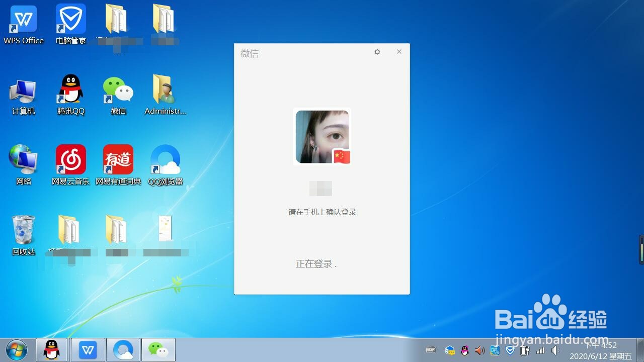Screen dimensions: 644x362
Task: Open the QQ Browser taskbar icon
Action: click(123, 350)
